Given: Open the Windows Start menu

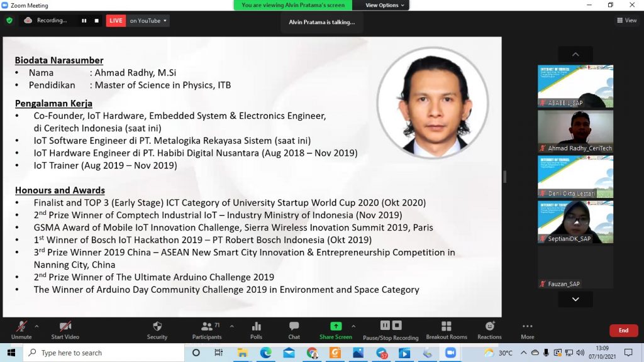Looking at the screenshot, I should tap(11, 353).
